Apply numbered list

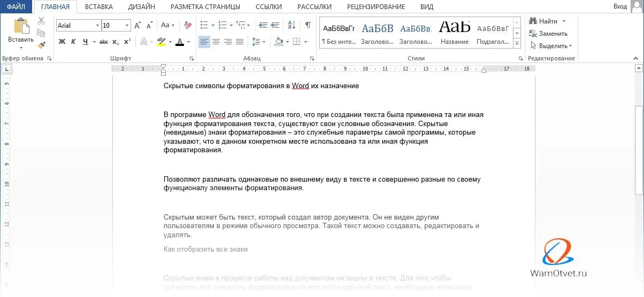tap(222, 25)
